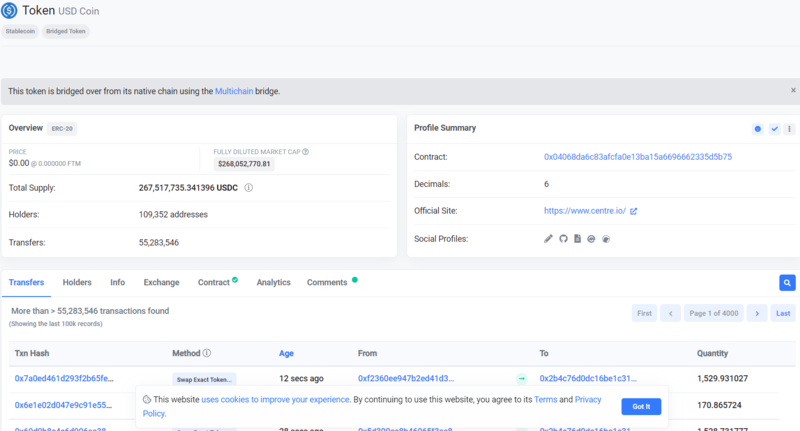Screen dimensions: 800x431
Task: Jump to the Last page
Action: [x=783, y=313]
